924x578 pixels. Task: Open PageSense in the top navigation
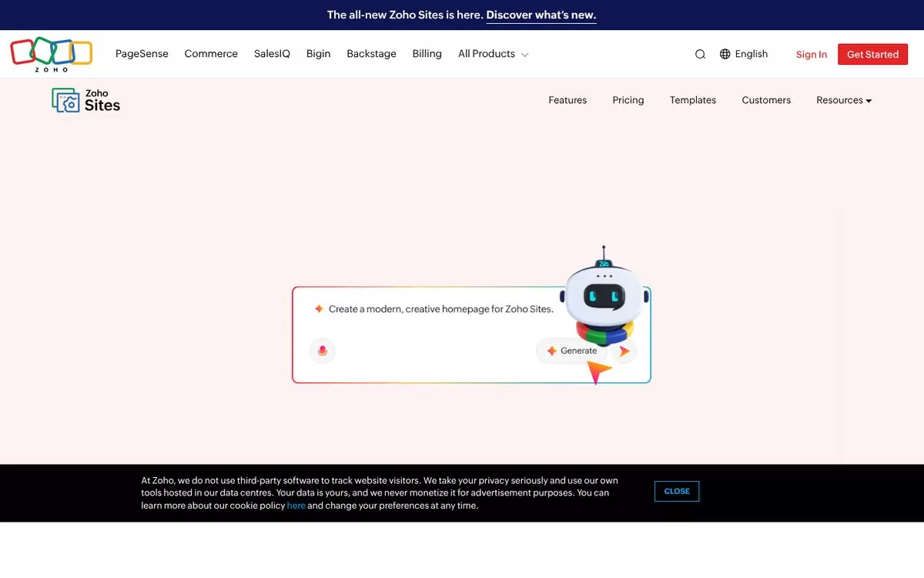(142, 54)
